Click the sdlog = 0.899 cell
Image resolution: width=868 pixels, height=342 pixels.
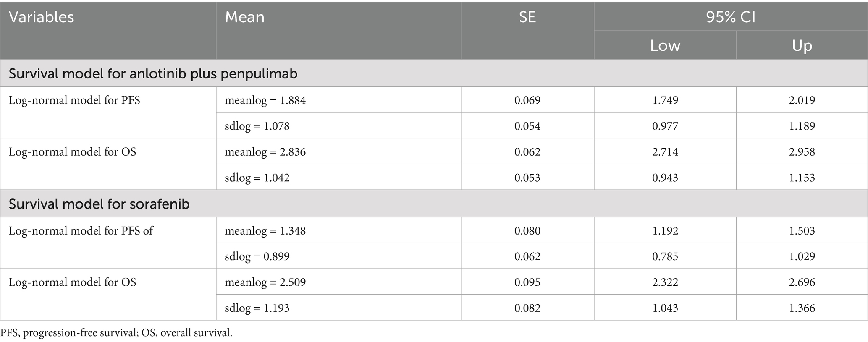(257, 256)
